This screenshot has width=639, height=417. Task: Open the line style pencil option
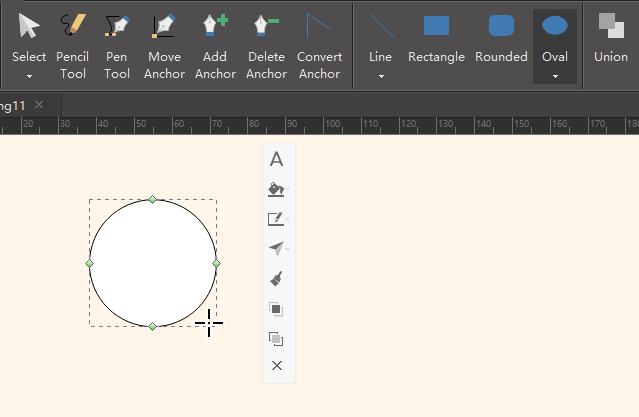277,219
